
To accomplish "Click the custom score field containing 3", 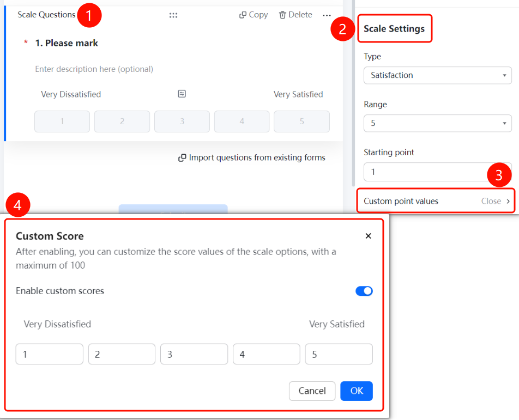I will click(194, 354).
